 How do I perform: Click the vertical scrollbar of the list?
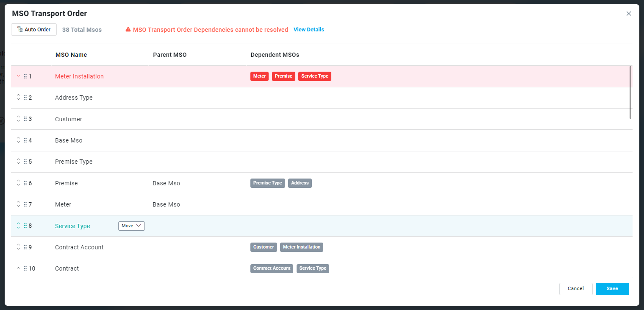(x=630, y=92)
